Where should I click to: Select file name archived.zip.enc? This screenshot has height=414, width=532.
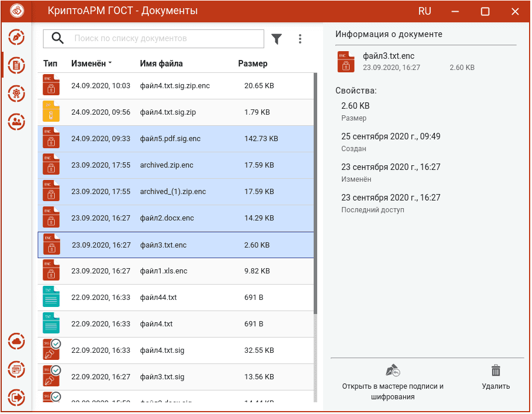point(167,165)
